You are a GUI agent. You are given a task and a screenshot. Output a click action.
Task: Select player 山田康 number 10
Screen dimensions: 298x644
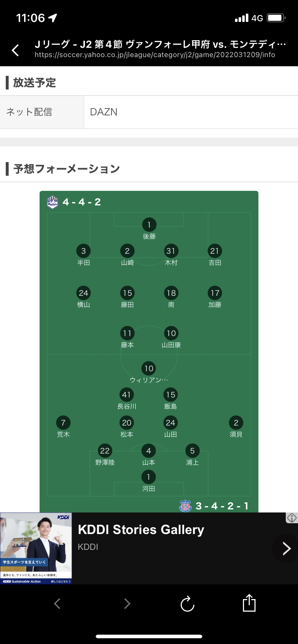pos(171,333)
